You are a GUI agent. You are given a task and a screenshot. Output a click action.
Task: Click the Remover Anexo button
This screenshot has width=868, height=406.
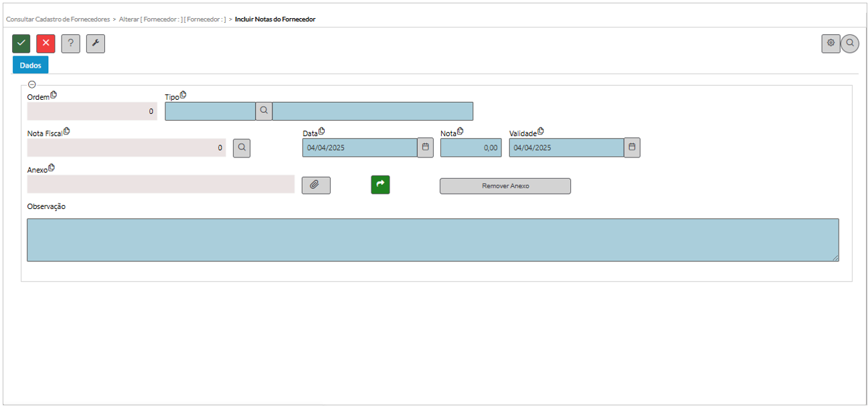tap(505, 186)
